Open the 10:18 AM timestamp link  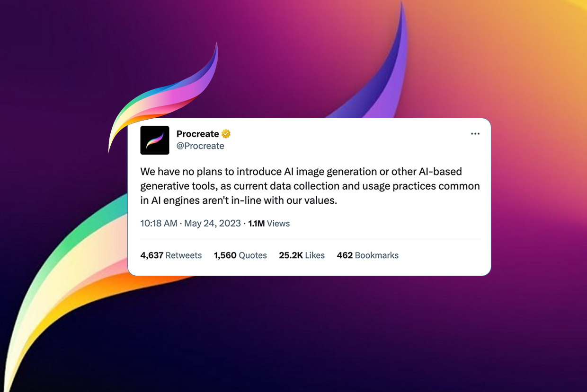point(159,223)
